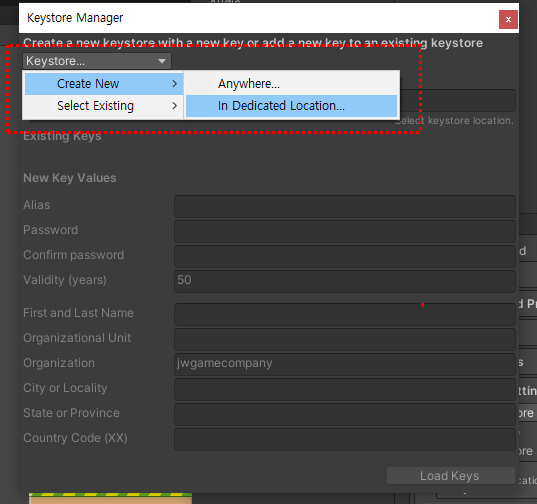Click the Organizational Unit field
The image size is (537, 504).
pyautogui.click(x=345, y=339)
